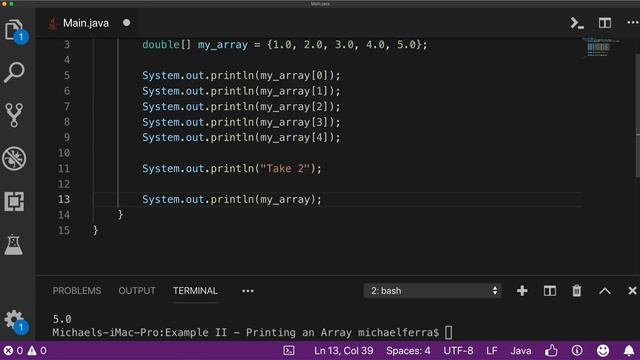640x360 pixels.
Task: Open notifications with the bell icon
Action: click(x=629, y=350)
